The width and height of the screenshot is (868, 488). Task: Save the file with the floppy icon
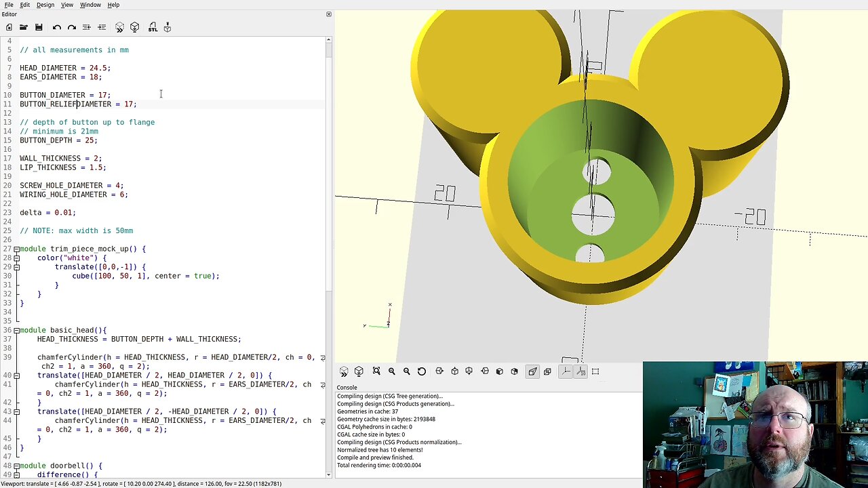(39, 27)
